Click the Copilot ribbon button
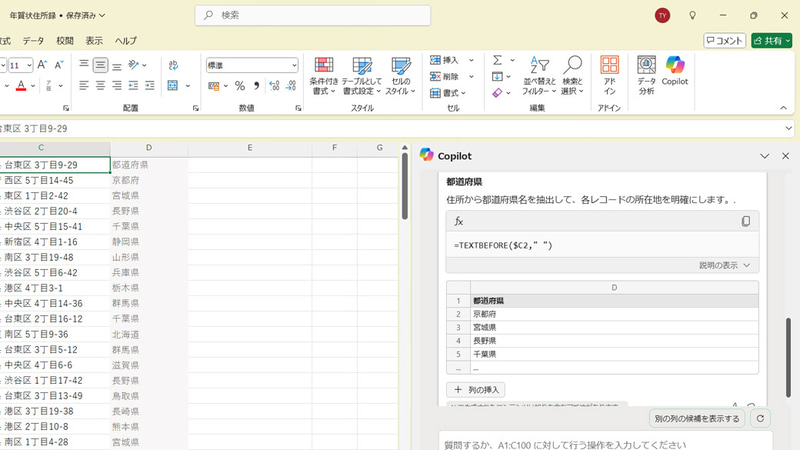 [x=674, y=71]
